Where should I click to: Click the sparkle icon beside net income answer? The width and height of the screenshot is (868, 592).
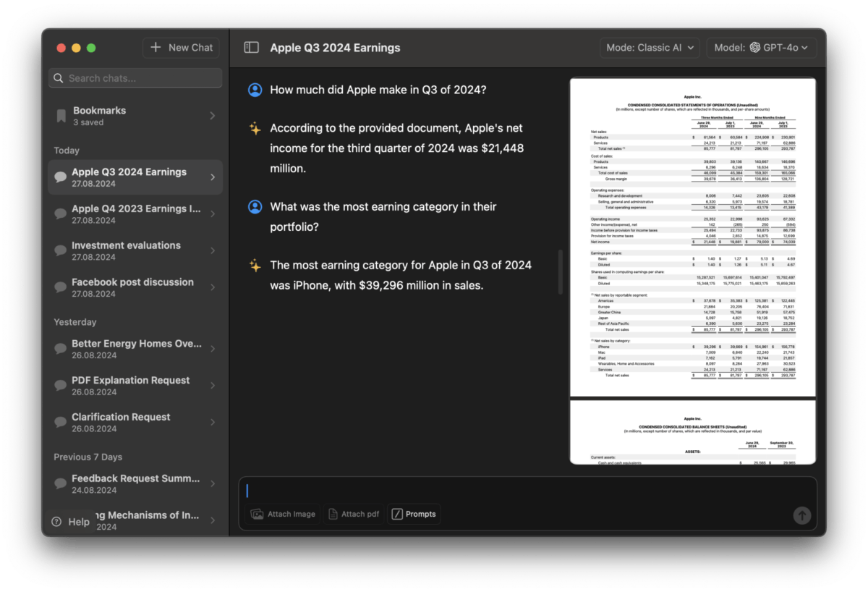[255, 129]
